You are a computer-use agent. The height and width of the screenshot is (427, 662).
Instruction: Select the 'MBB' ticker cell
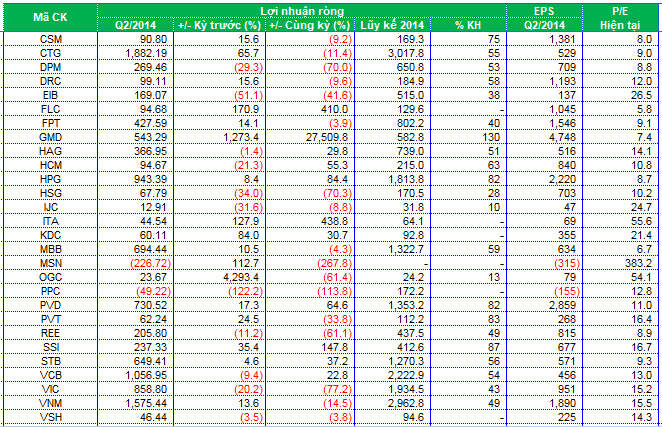50,249
